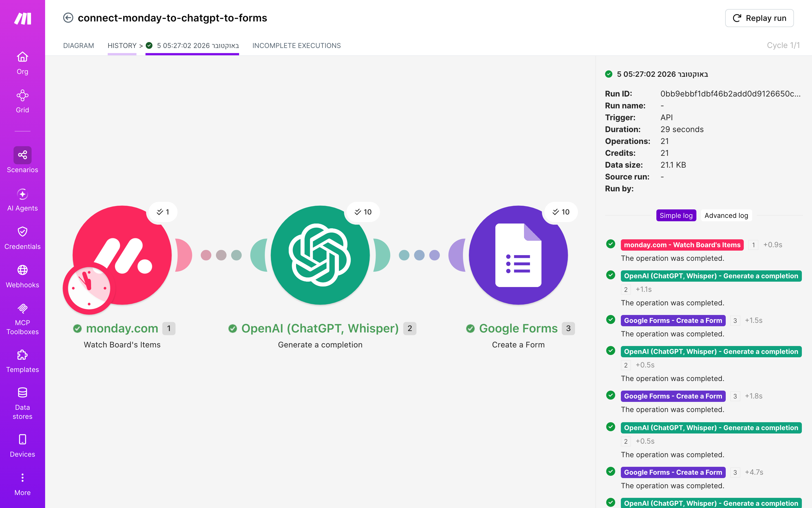Expand the More sidebar menu
This screenshot has height=508, width=812.
[x=23, y=484]
